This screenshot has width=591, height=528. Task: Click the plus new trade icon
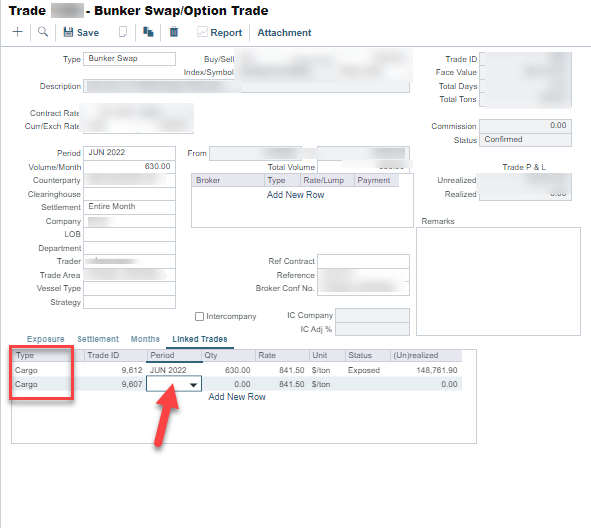(17, 32)
